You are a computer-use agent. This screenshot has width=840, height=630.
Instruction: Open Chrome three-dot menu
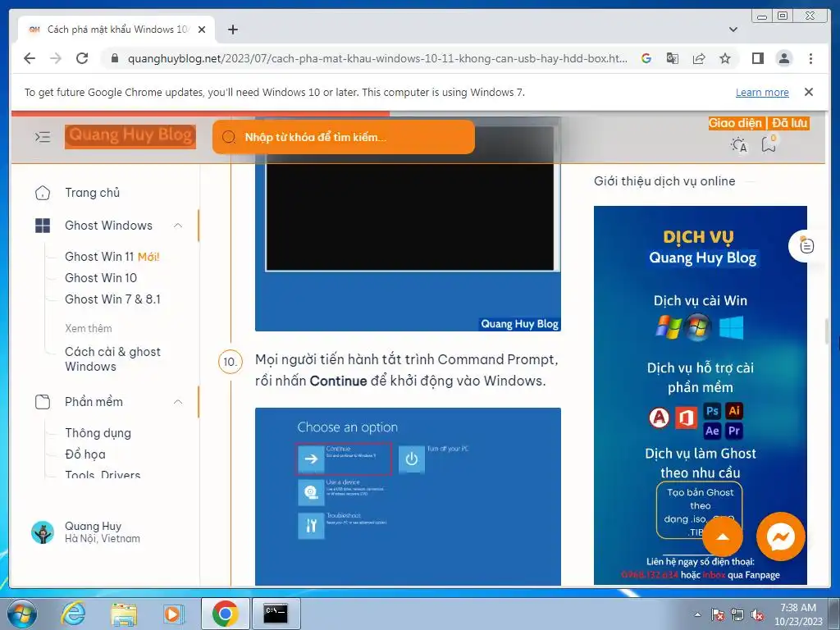pos(810,58)
